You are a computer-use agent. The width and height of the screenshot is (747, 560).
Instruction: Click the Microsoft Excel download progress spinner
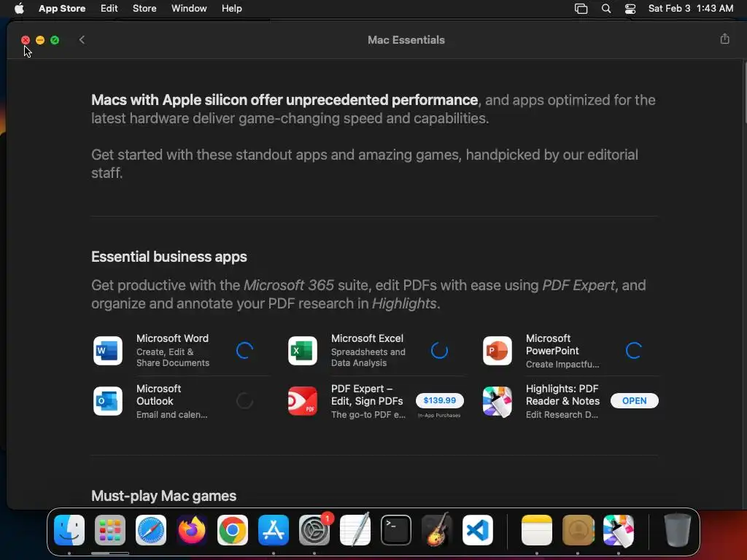pyautogui.click(x=439, y=351)
